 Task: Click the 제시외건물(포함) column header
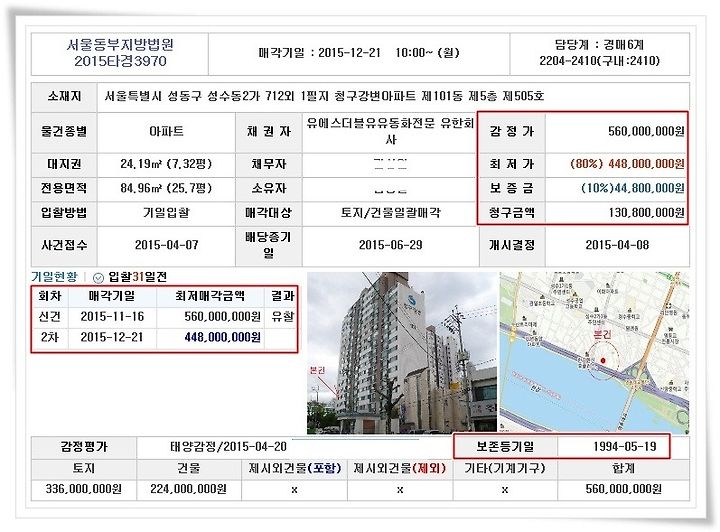point(295,468)
